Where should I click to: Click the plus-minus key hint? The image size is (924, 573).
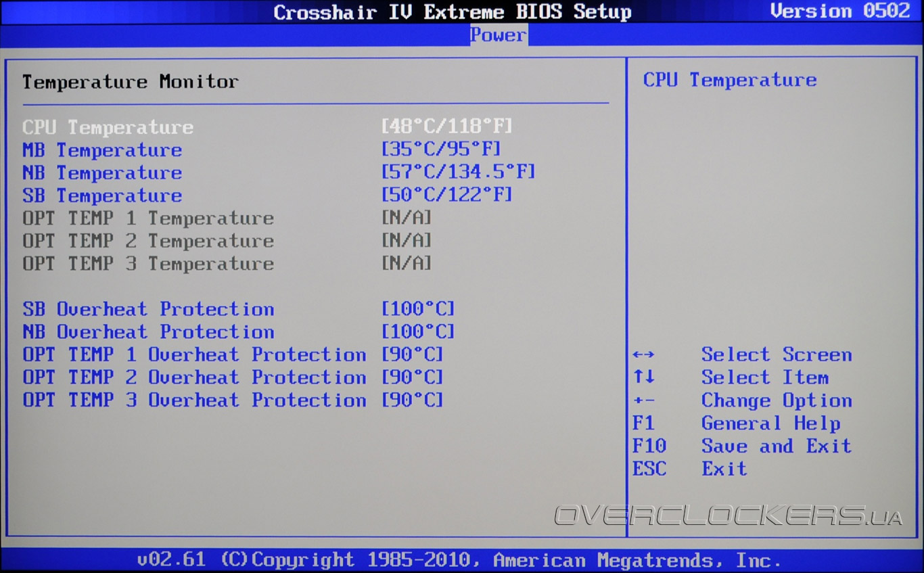(643, 401)
